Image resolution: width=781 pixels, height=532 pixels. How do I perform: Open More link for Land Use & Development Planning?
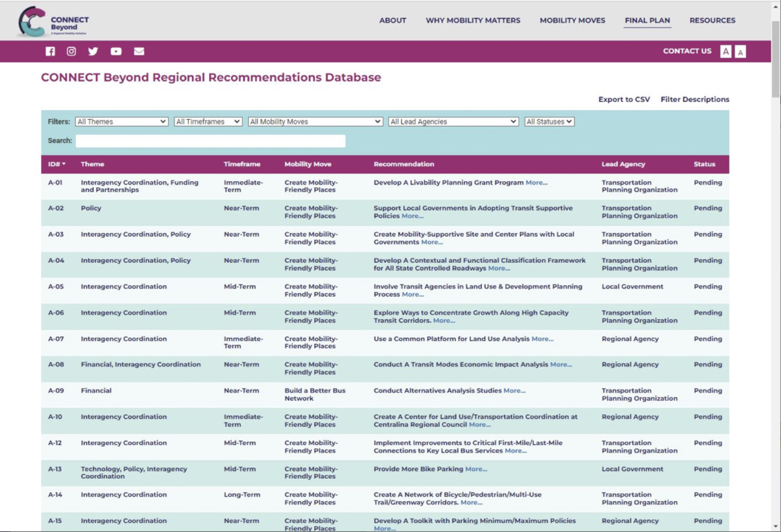point(413,295)
